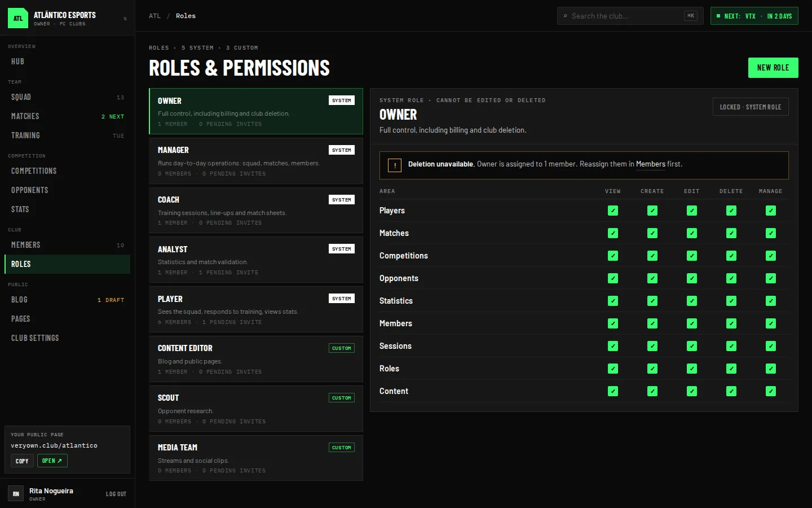Select the Manager role card
812x508 pixels.
click(x=256, y=161)
